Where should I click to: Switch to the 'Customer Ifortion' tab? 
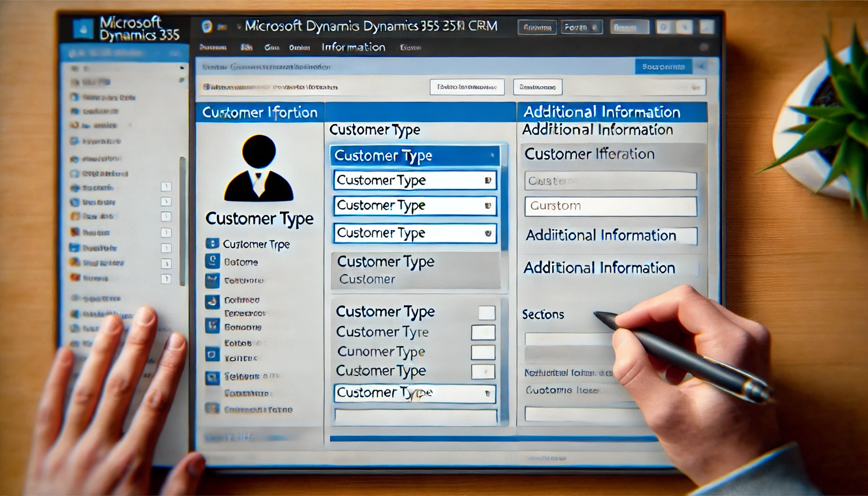(x=260, y=112)
